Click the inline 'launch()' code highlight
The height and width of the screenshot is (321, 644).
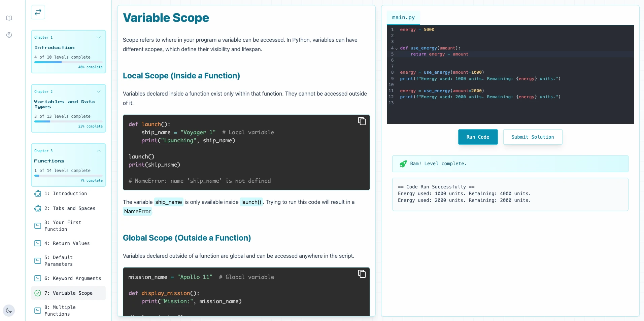pos(251,202)
